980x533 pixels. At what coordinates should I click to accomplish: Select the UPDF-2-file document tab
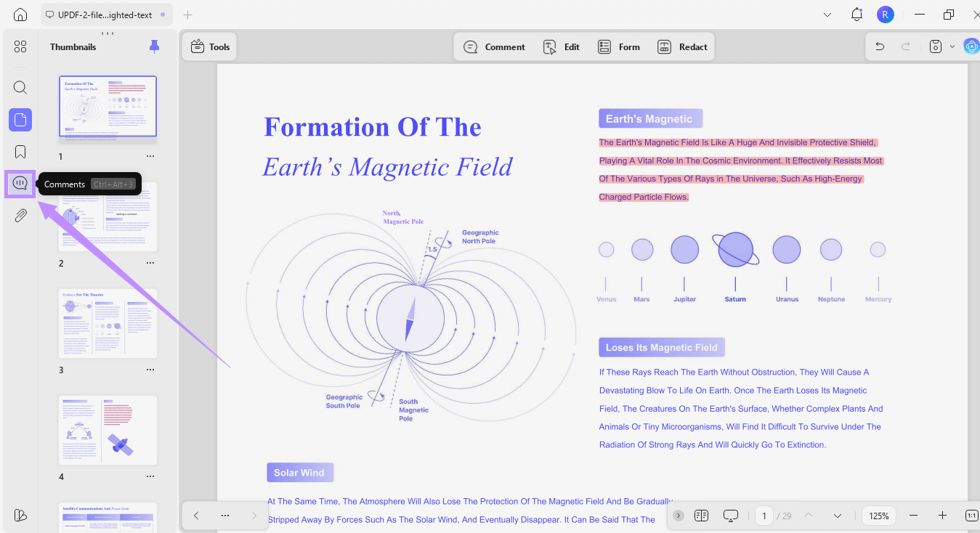pos(105,15)
